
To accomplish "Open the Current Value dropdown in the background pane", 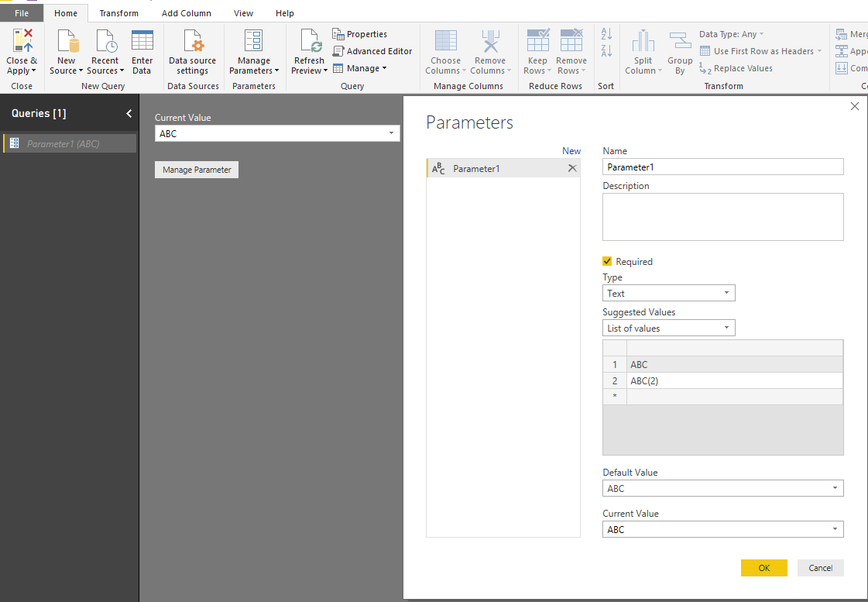I will 277,133.
